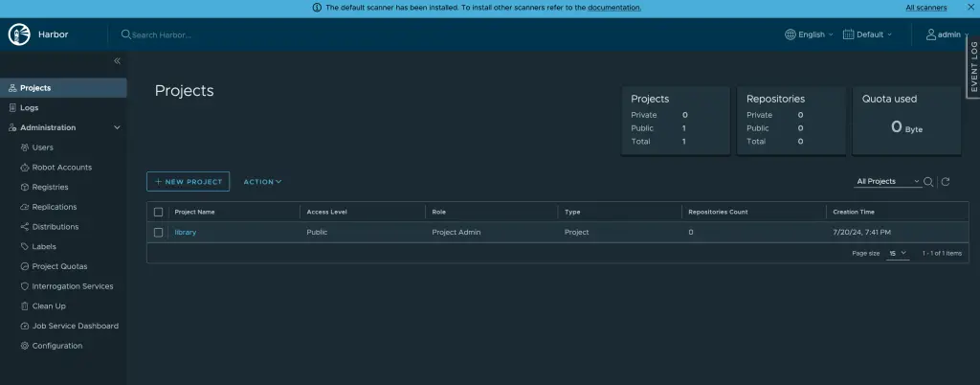
Task: Sort by Type column header
Action: pyautogui.click(x=572, y=212)
